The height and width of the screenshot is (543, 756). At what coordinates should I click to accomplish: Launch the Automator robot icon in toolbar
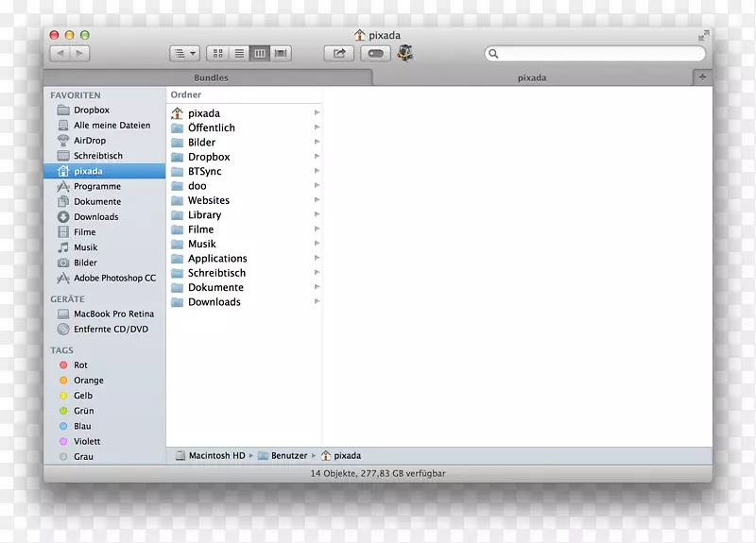pos(405,53)
